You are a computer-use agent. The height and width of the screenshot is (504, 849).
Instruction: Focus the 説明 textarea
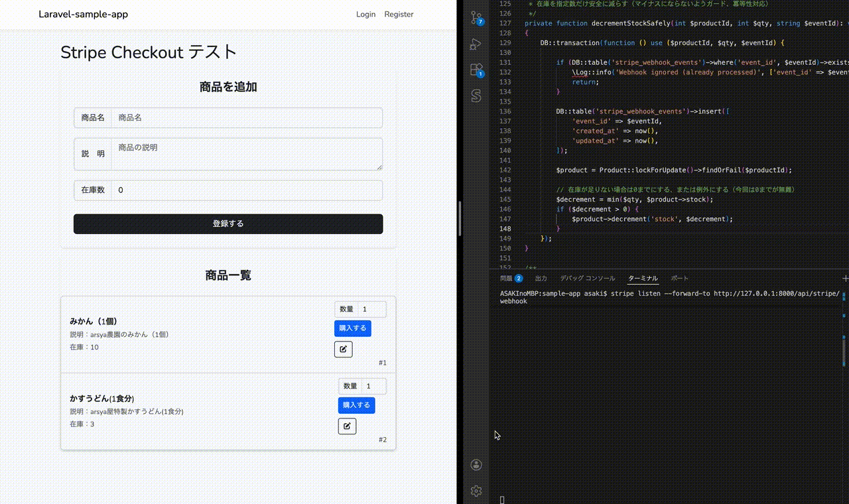coord(247,154)
